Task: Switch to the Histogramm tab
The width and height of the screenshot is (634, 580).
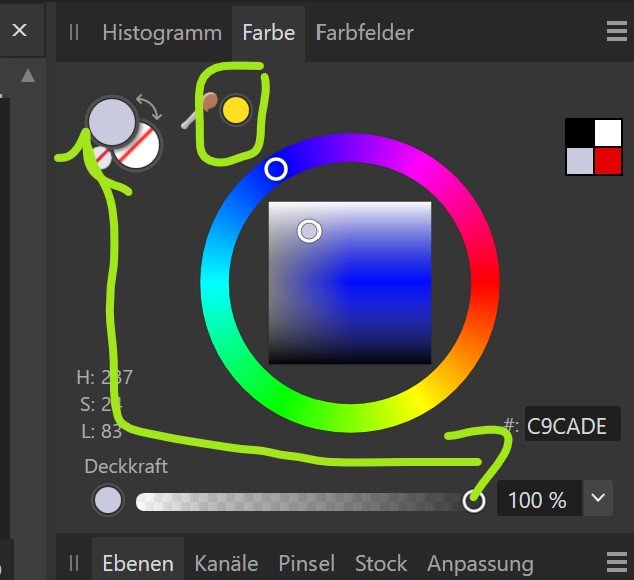Action: pos(162,32)
